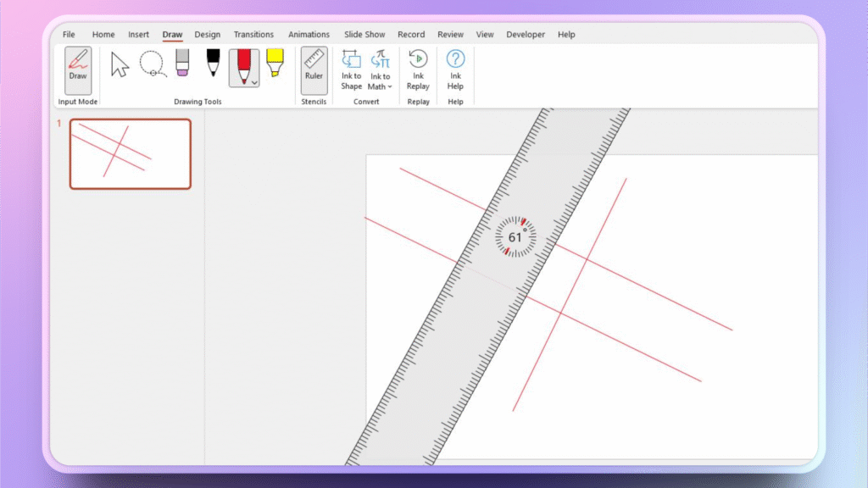Click the ruler angle dial showing 61 degrees

pos(515,237)
